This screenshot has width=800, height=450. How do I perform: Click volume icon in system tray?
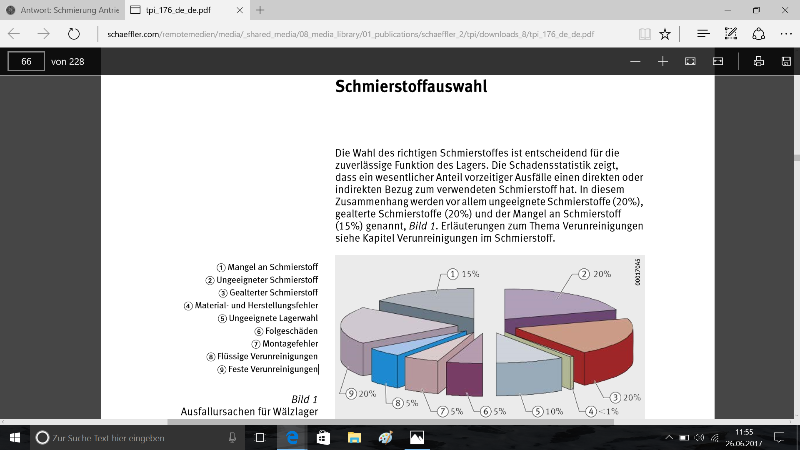(x=699, y=437)
